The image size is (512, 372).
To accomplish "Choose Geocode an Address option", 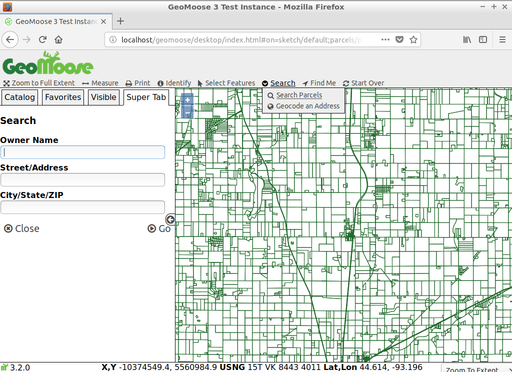I will [304, 106].
